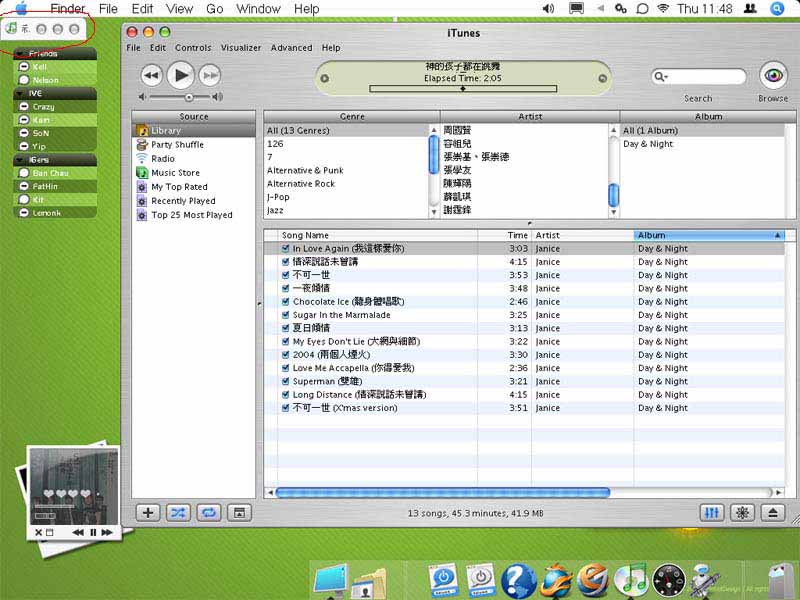Click rewind on mini album player
This screenshot has width=800, height=600.
78,533
